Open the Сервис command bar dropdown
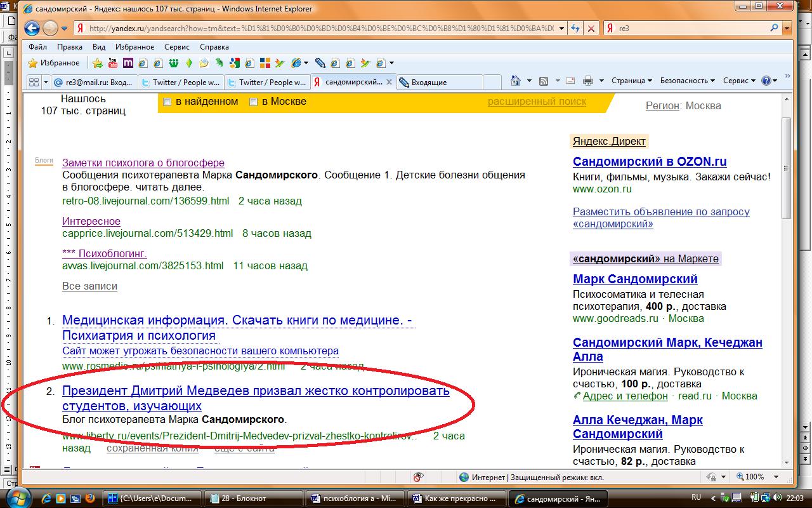 tap(739, 81)
